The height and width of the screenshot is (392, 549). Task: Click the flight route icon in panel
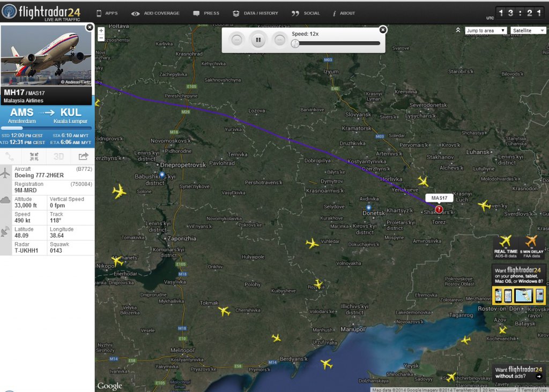[x=10, y=156]
